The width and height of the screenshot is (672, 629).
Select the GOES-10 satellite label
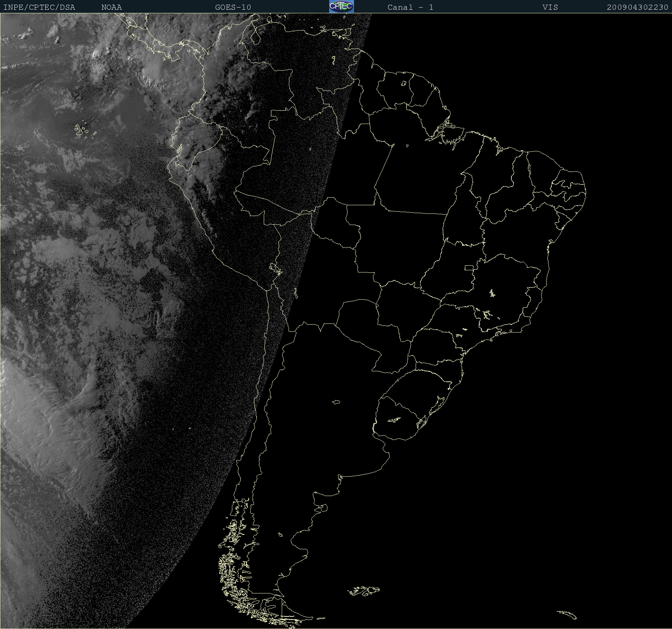233,7
